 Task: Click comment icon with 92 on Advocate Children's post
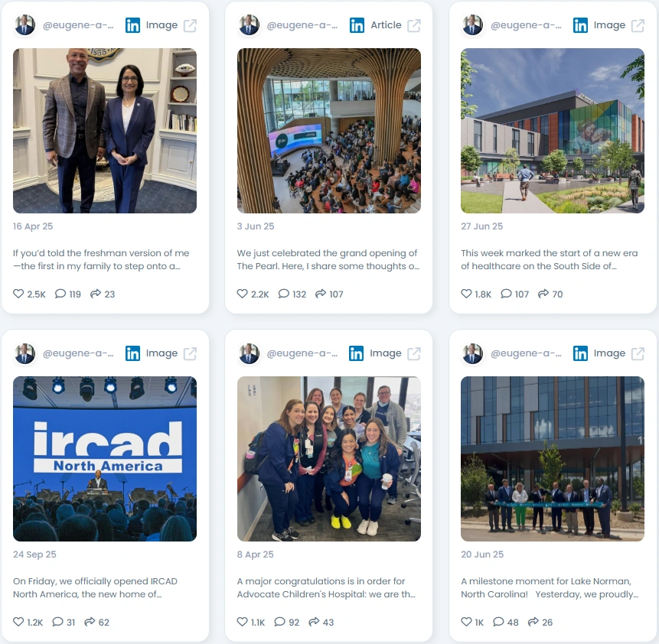click(x=279, y=622)
